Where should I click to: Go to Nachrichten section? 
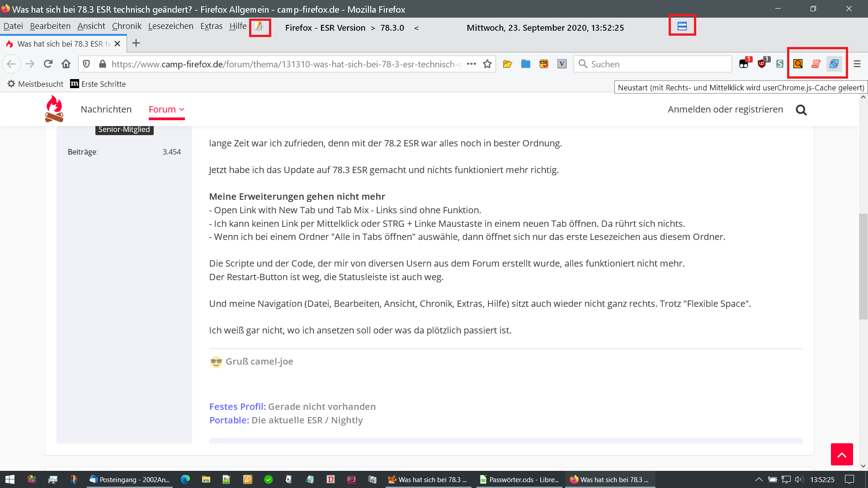click(x=106, y=109)
